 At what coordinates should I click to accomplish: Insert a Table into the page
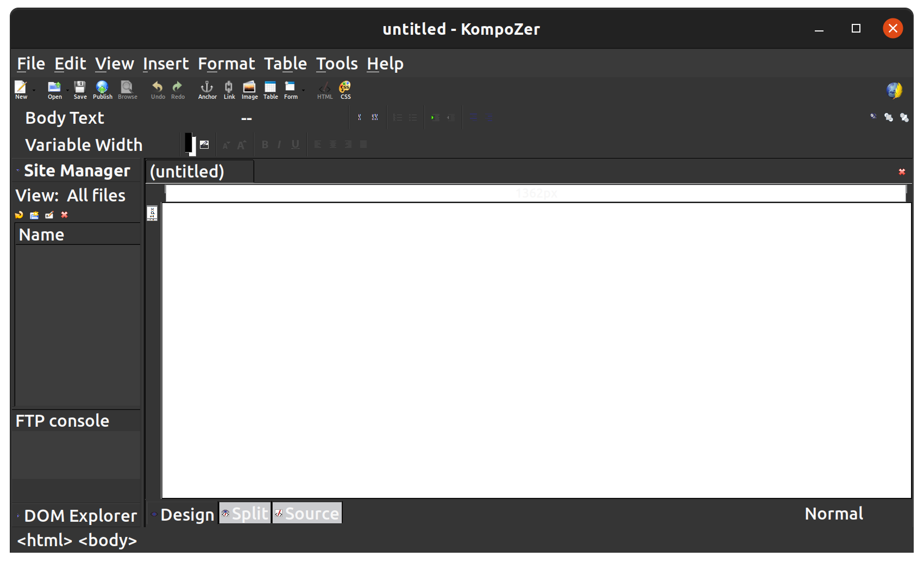[271, 90]
